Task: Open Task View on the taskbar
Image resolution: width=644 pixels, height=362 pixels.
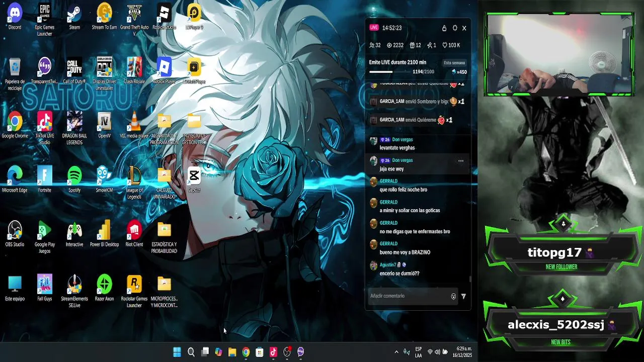Action: [x=205, y=352]
